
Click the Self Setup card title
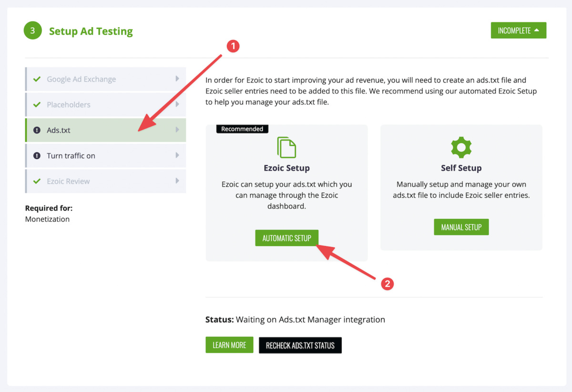461,168
